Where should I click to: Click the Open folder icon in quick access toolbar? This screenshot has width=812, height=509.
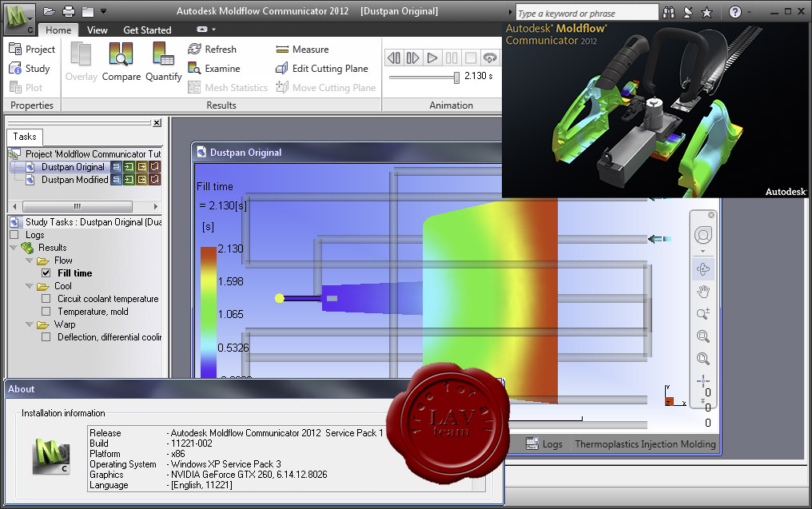tap(50, 11)
